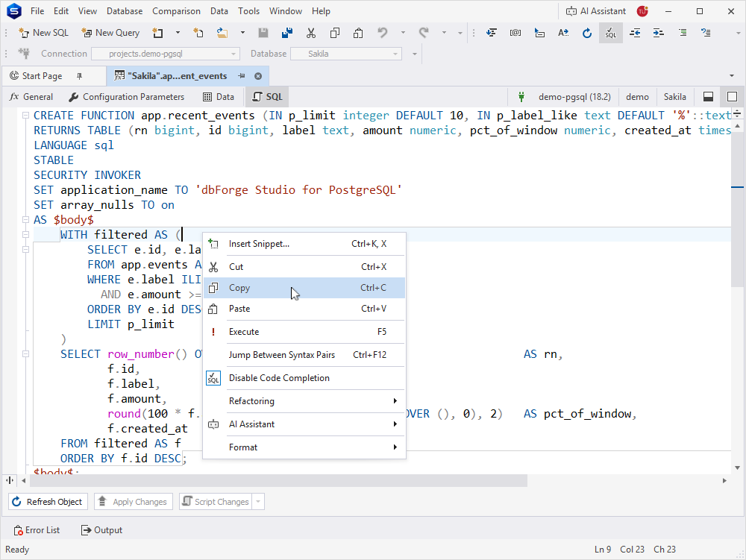Open the document tabs list dropdown
The width and height of the screenshot is (746, 560).
click(x=732, y=76)
